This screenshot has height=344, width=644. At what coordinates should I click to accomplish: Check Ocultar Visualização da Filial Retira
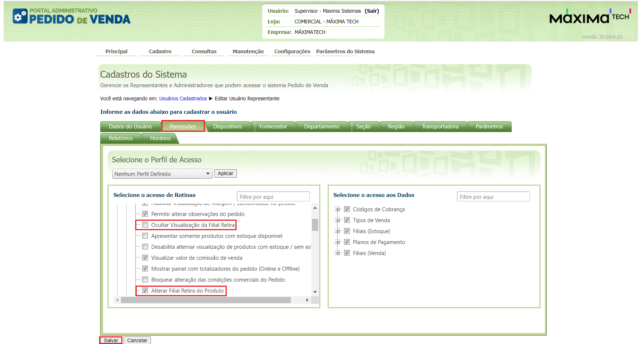145,225
